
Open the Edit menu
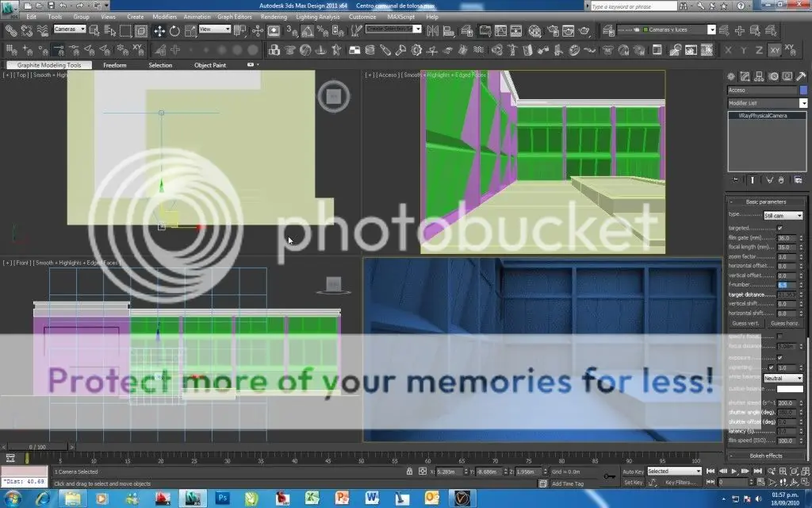pos(32,17)
